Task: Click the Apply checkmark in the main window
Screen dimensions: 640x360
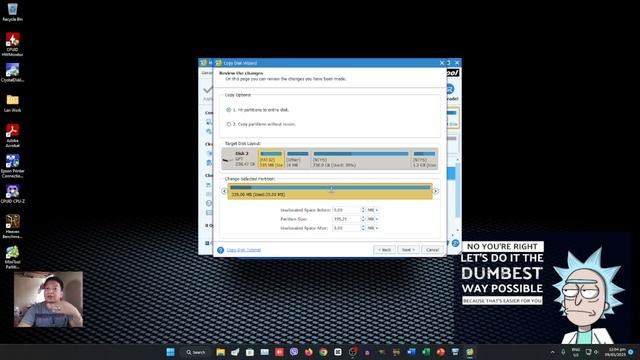Action: [207, 89]
